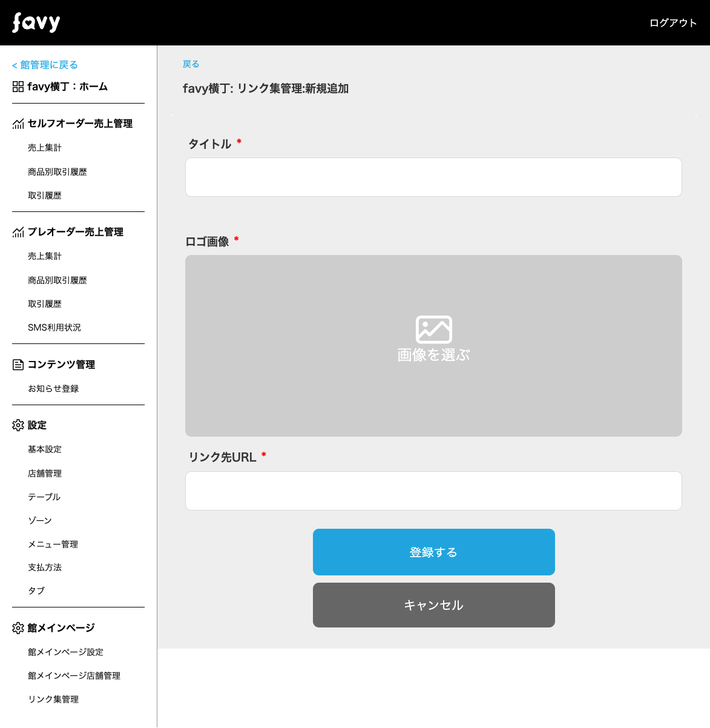The image size is (710, 728).
Task: Open 基本設定 settings
Action: pos(45,449)
